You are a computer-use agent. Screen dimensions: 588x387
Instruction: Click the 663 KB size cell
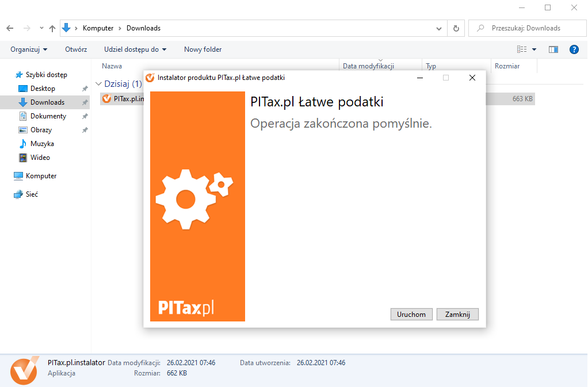pyautogui.click(x=522, y=99)
